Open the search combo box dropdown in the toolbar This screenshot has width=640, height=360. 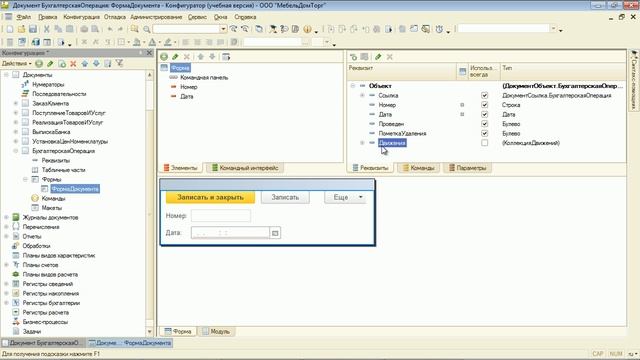point(223,29)
